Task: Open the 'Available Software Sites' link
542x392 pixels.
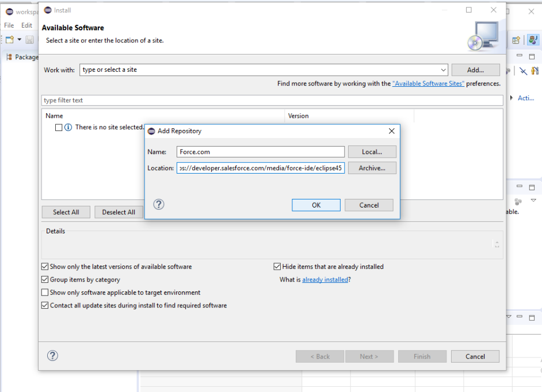Action: click(x=428, y=83)
